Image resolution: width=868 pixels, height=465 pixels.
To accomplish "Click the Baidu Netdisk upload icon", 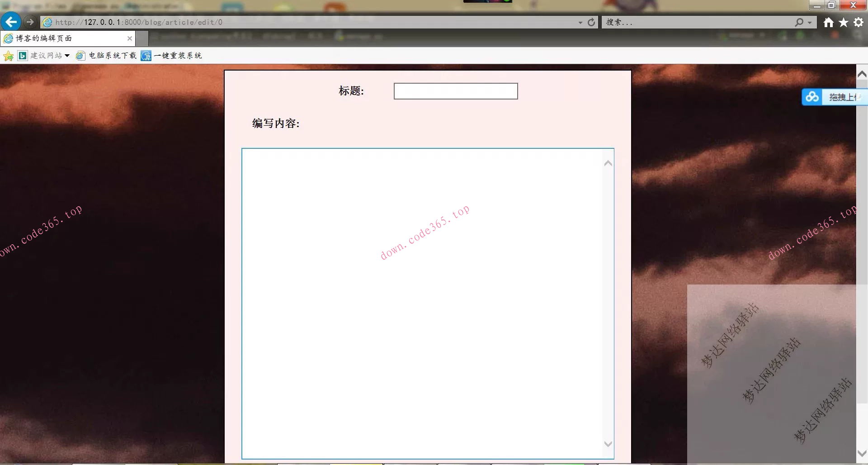I will [x=812, y=96].
